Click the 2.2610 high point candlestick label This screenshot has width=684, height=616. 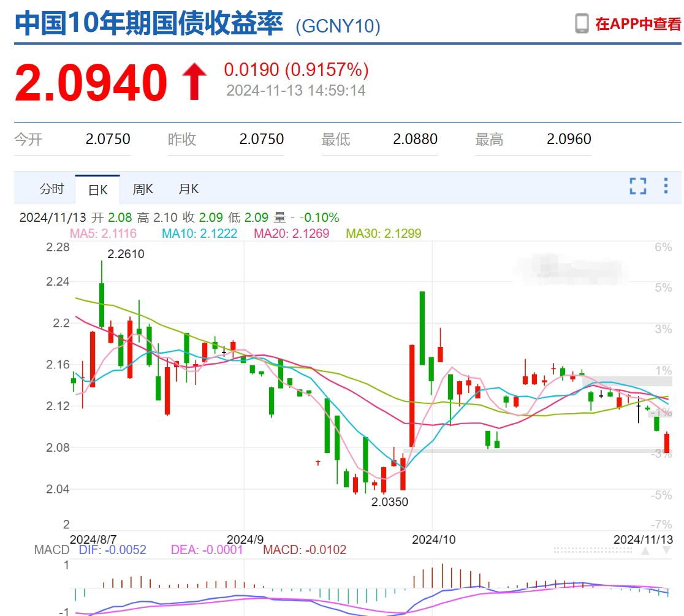pos(126,254)
